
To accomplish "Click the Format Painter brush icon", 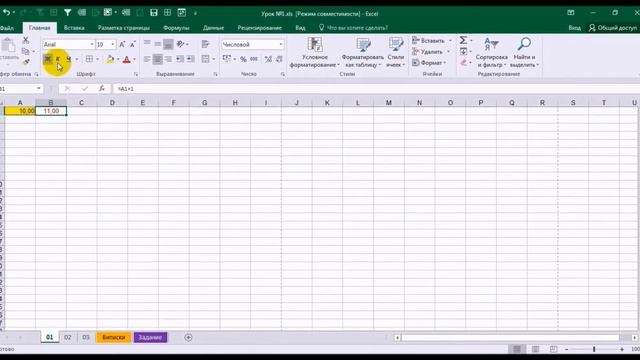I will (26, 62).
